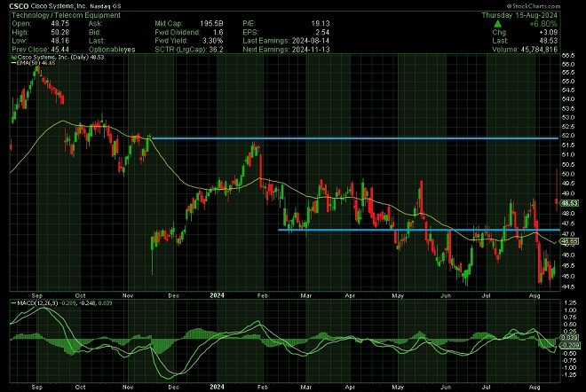Image resolution: width=586 pixels, height=392 pixels.
Task: Click the 50.0 price axis label
Action: (568, 174)
